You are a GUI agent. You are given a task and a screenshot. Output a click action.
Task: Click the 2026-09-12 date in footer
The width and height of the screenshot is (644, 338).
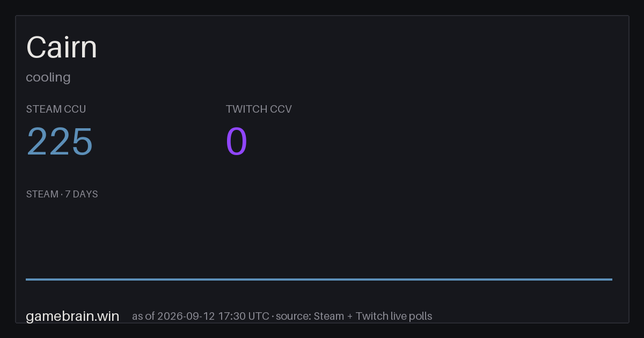point(186,316)
